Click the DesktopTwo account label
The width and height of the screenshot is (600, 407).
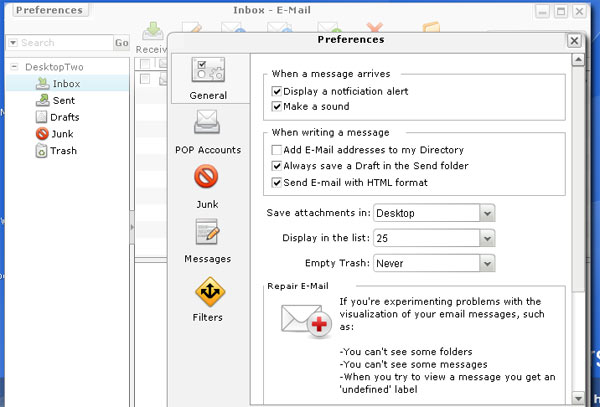pos(54,67)
